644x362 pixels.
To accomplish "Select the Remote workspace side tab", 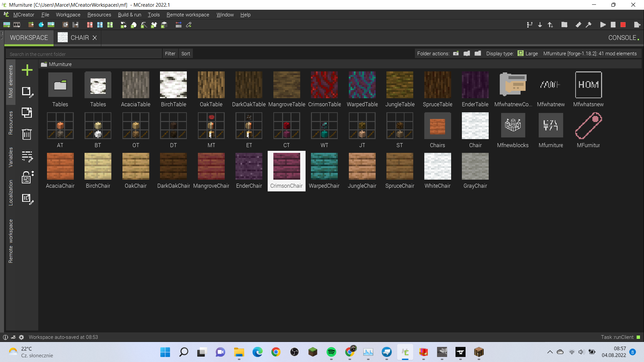I will point(11,241).
